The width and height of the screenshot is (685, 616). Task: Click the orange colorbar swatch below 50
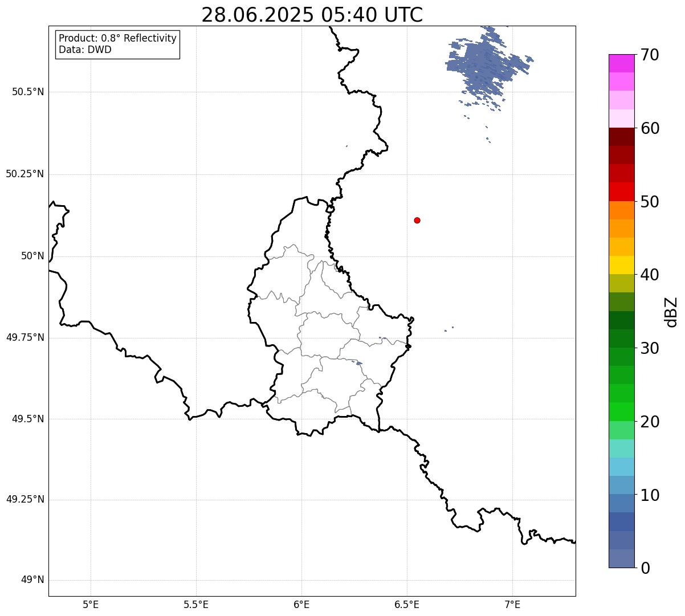pyautogui.click(x=621, y=210)
